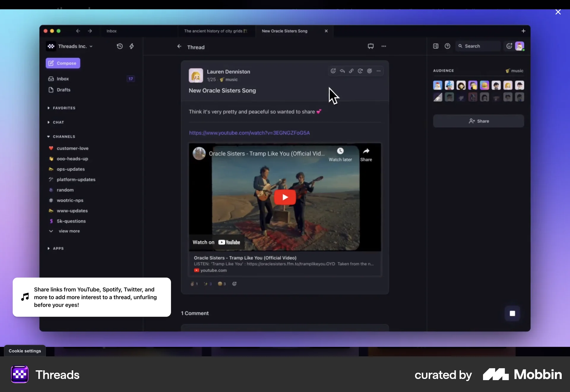Click Share in the Audience panel
570x392 pixels.
479,121
